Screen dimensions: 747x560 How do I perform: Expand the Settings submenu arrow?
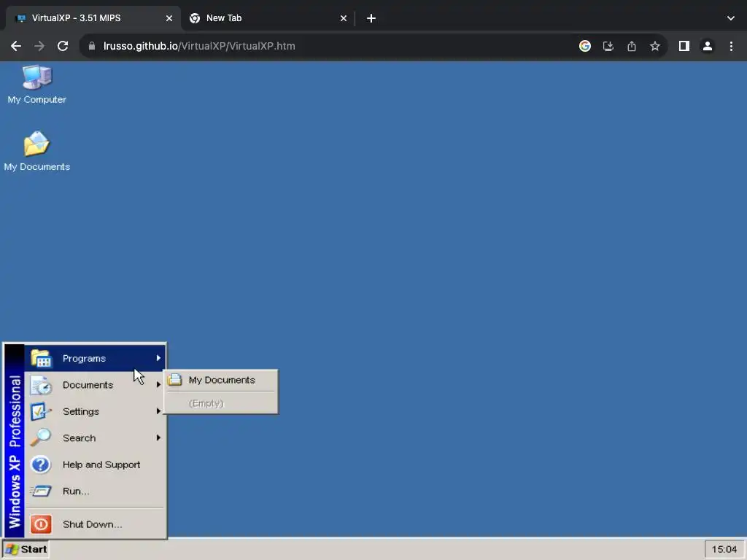point(158,411)
